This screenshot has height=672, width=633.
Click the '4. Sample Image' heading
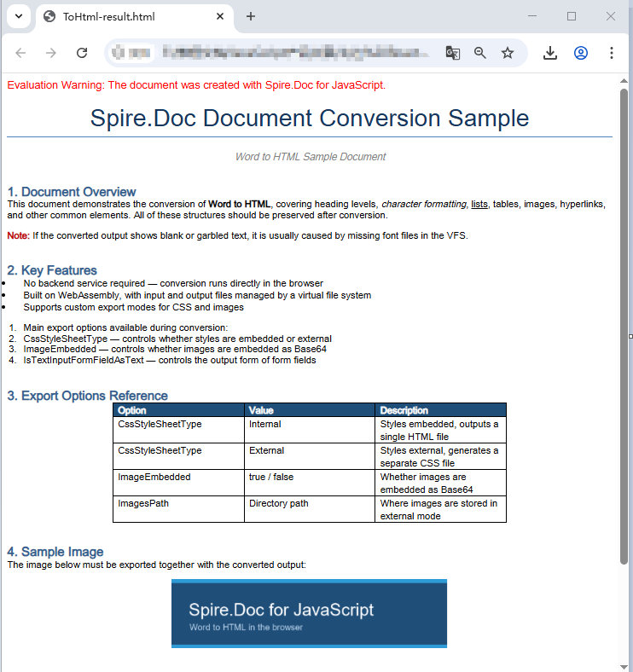pos(55,552)
